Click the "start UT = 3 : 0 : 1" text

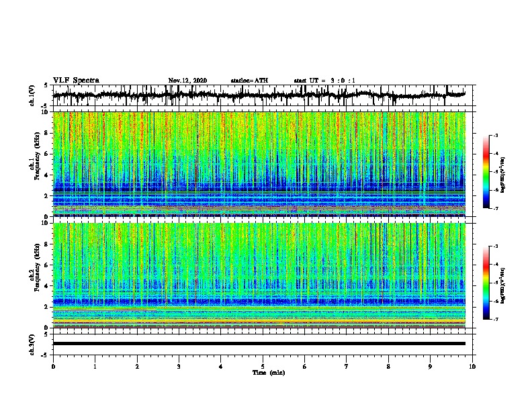(x=324, y=81)
